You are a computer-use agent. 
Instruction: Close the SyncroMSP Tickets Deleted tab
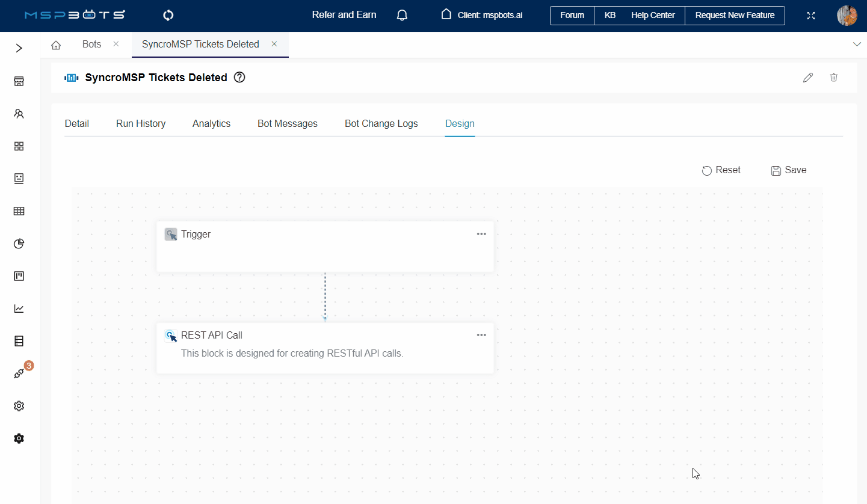coord(274,44)
